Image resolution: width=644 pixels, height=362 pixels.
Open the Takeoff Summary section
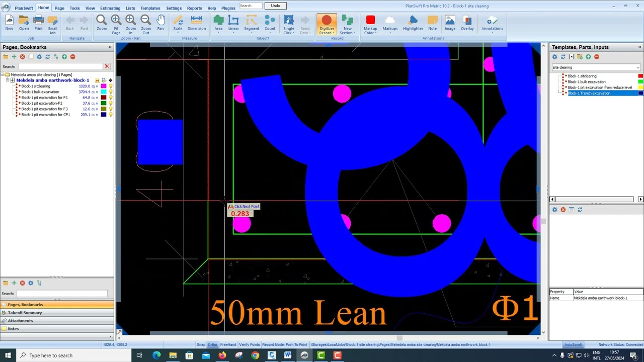(x=57, y=313)
